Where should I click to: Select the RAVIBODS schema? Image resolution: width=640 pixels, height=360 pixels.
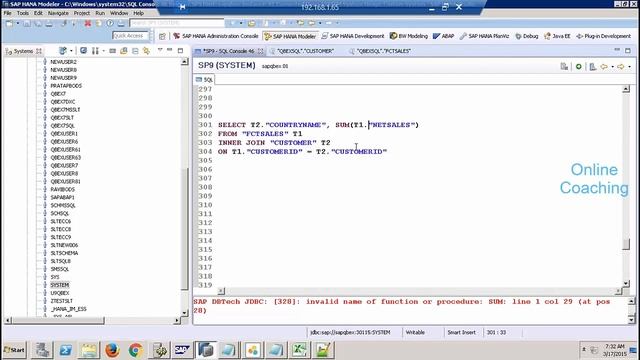coord(62,189)
